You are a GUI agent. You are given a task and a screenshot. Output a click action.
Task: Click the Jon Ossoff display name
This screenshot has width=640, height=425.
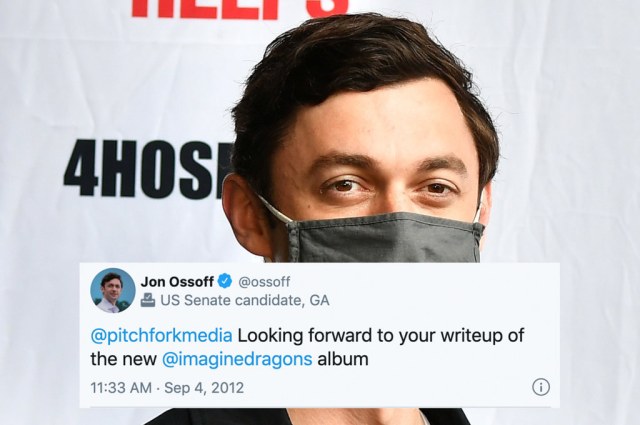[177, 281]
